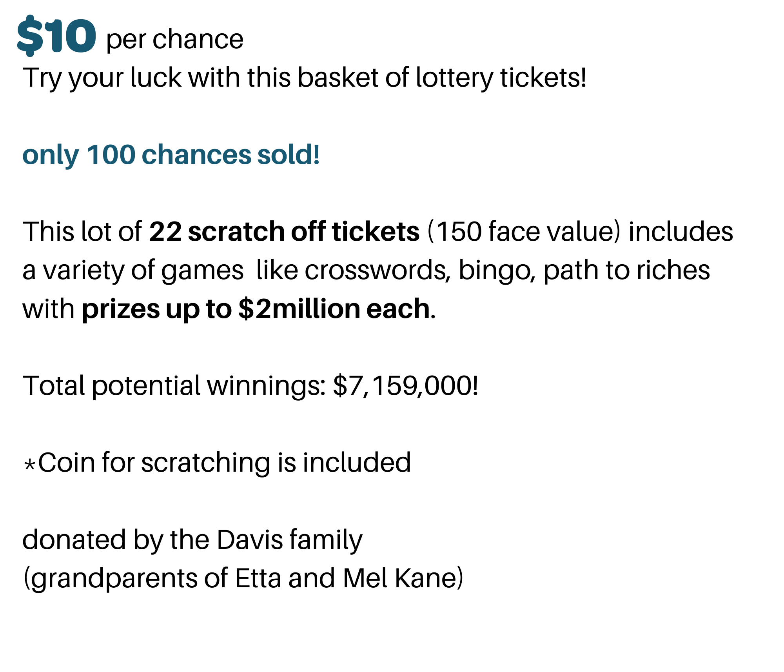Select the blue "only 100 chances sold!" heading
Viewport: 784px width, 672px height.
point(171,154)
